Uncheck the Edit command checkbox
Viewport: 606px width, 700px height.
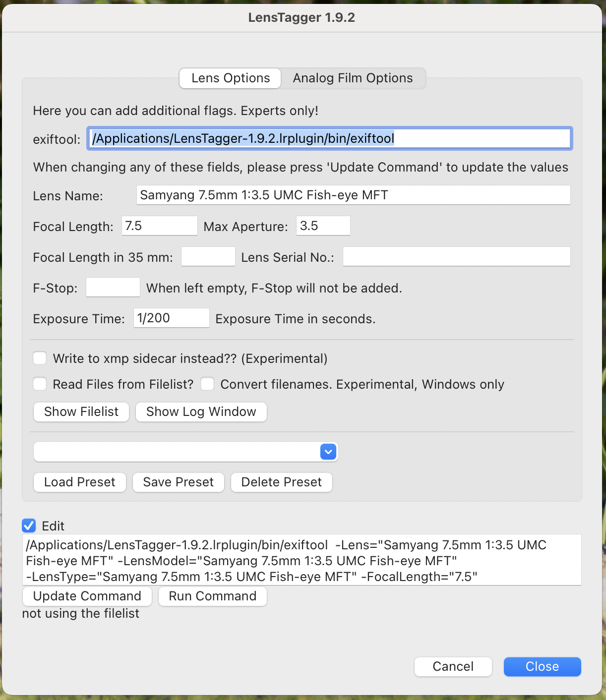(x=29, y=526)
